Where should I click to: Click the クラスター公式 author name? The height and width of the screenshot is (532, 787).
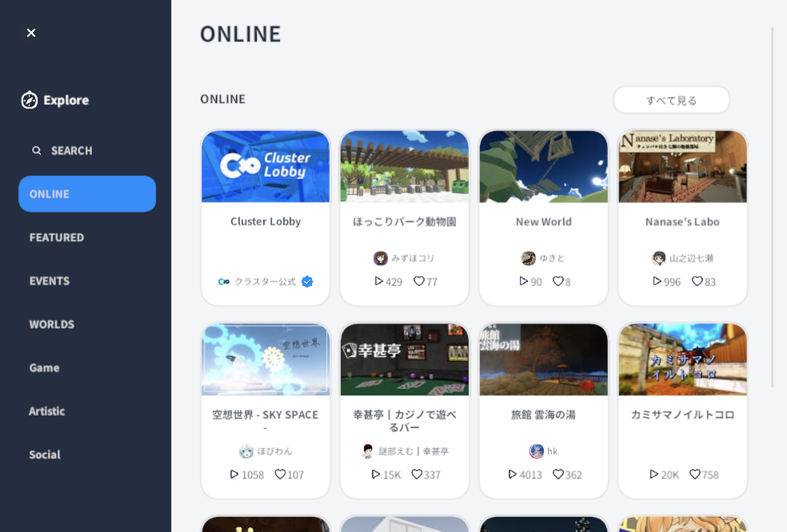(265, 281)
